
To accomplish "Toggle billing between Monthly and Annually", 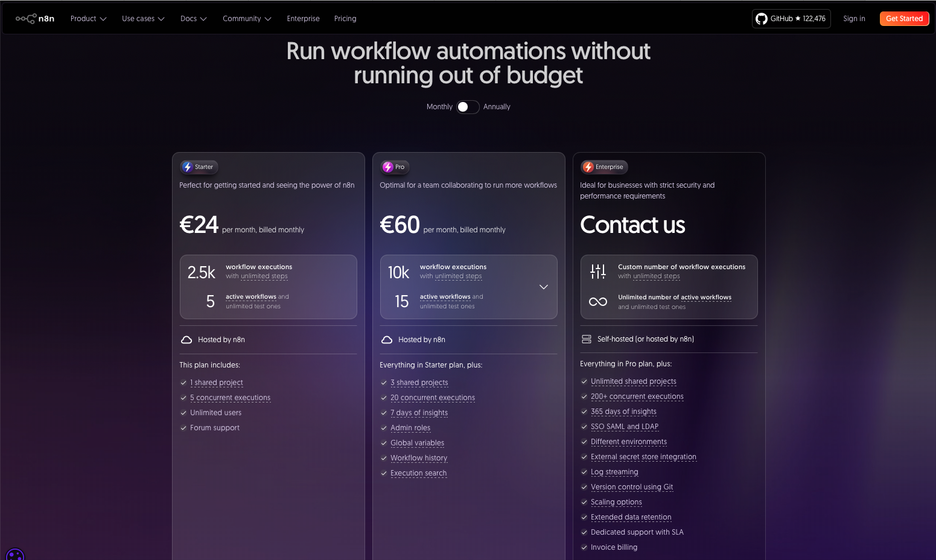I will pos(468,107).
